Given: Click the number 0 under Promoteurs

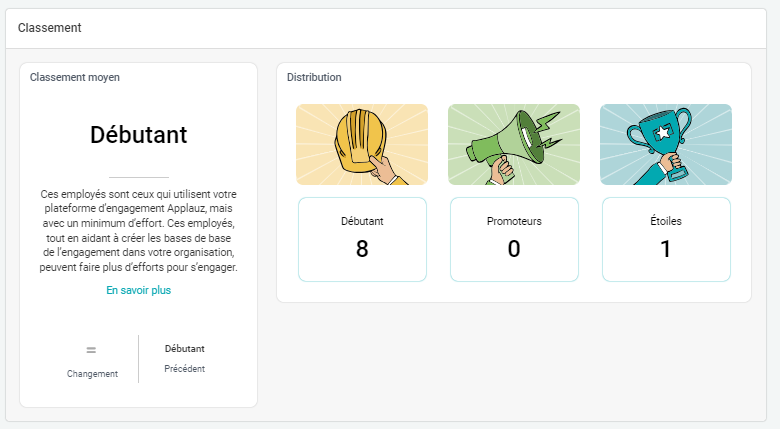Looking at the screenshot, I should point(514,249).
